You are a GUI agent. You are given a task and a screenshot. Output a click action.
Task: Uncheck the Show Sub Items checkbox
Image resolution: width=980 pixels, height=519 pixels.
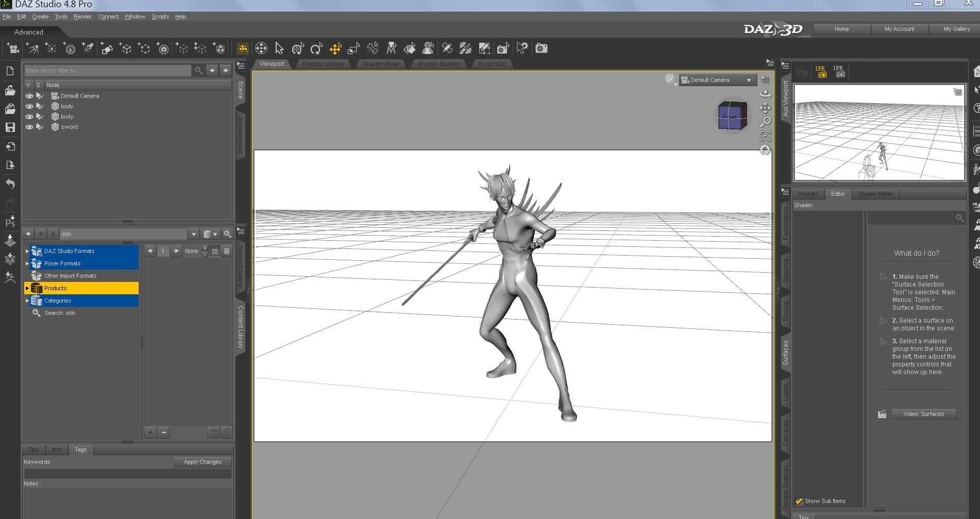click(x=799, y=501)
